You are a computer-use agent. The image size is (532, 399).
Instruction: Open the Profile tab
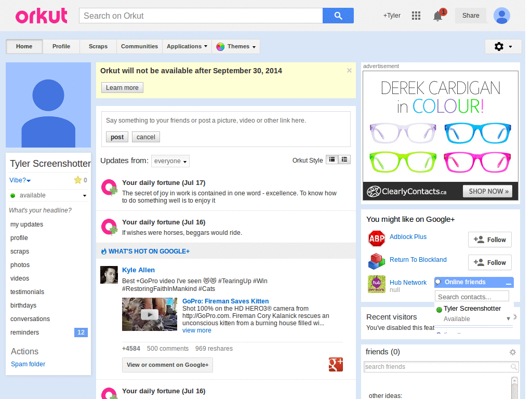[x=61, y=46]
